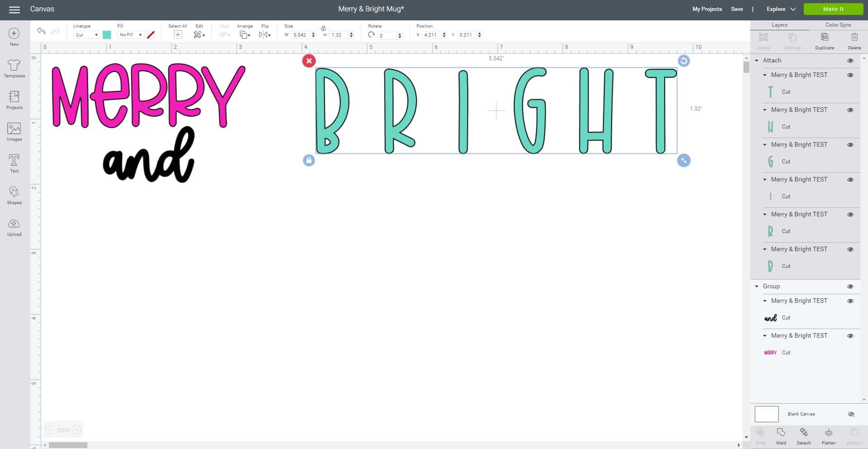
Task: Create a New project
Action: pos(14,37)
